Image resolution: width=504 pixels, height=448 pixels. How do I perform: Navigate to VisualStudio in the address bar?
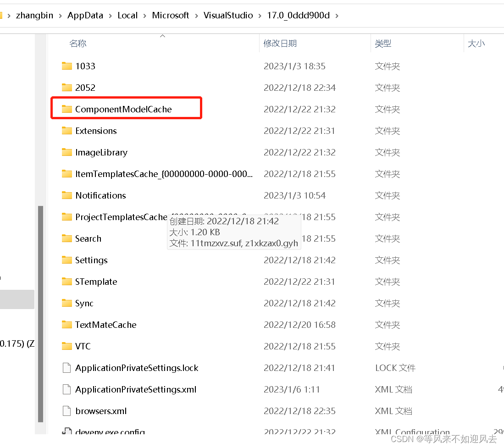(228, 16)
